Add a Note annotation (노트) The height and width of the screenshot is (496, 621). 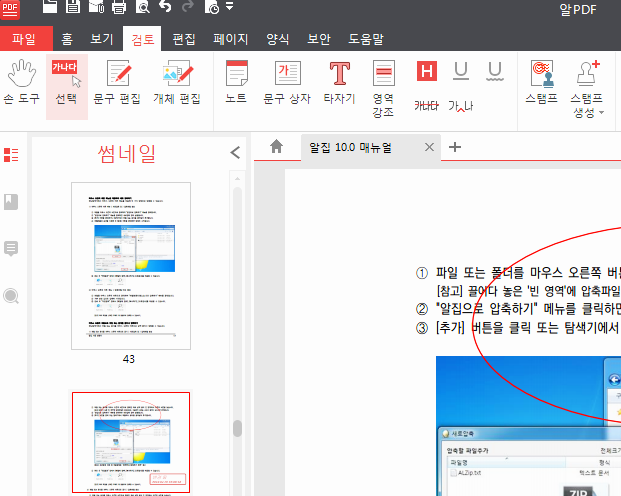click(x=236, y=82)
